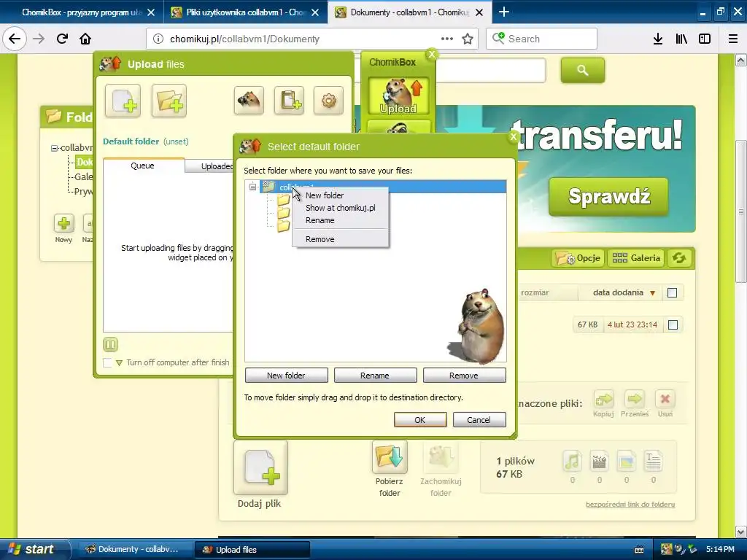
Task: Click the video files filter icon
Action: (600, 461)
